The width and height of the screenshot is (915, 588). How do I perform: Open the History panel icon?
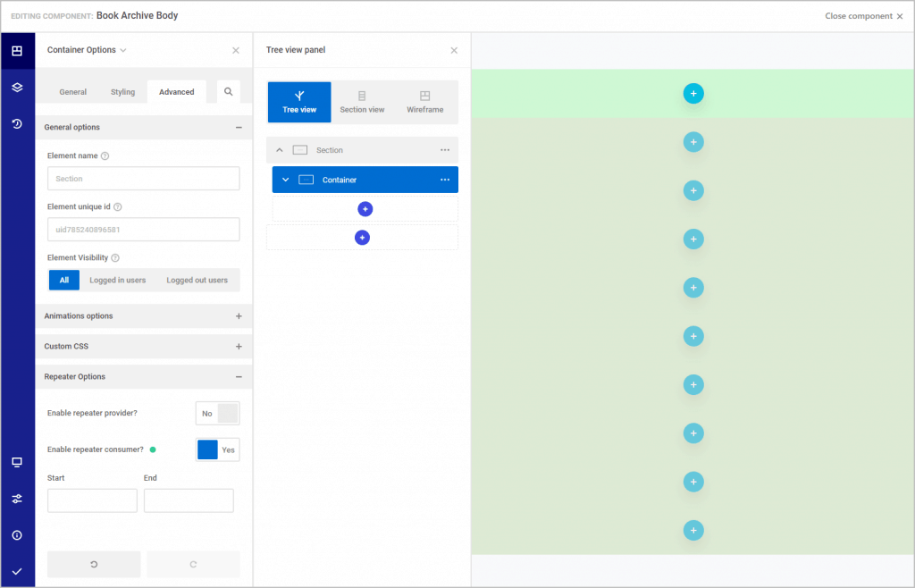coord(18,123)
